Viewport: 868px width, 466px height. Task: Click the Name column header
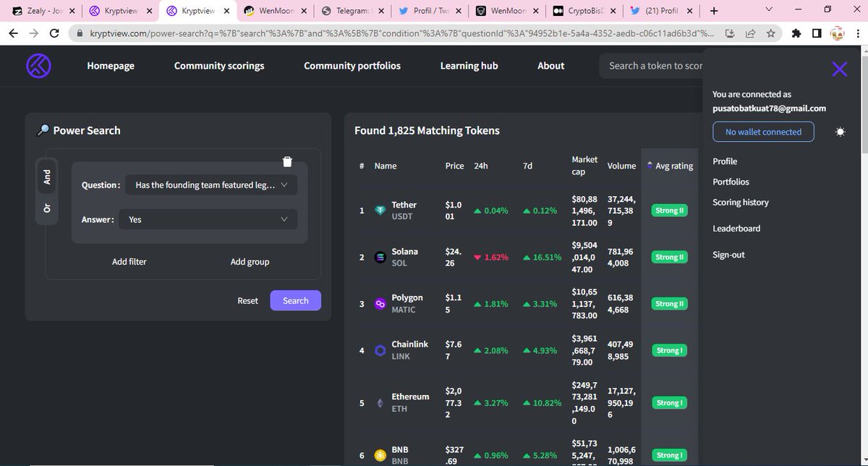386,166
